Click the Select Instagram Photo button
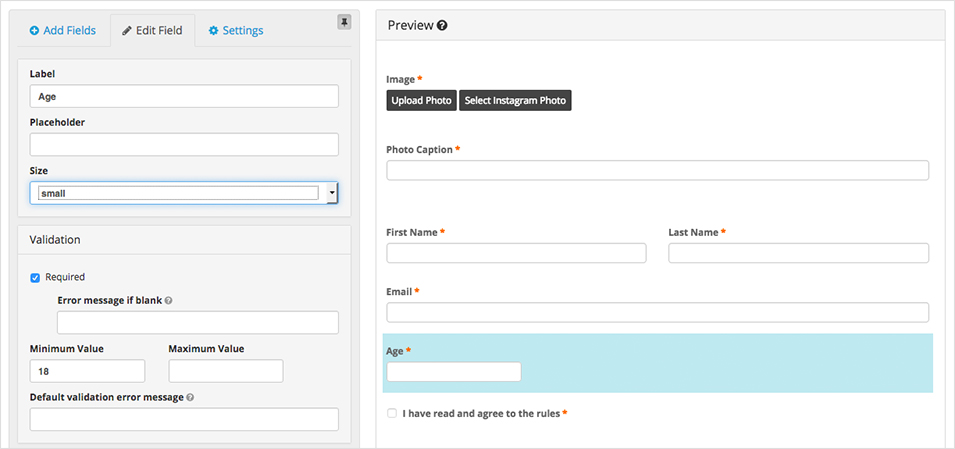955x449 pixels. pyautogui.click(x=515, y=101)
